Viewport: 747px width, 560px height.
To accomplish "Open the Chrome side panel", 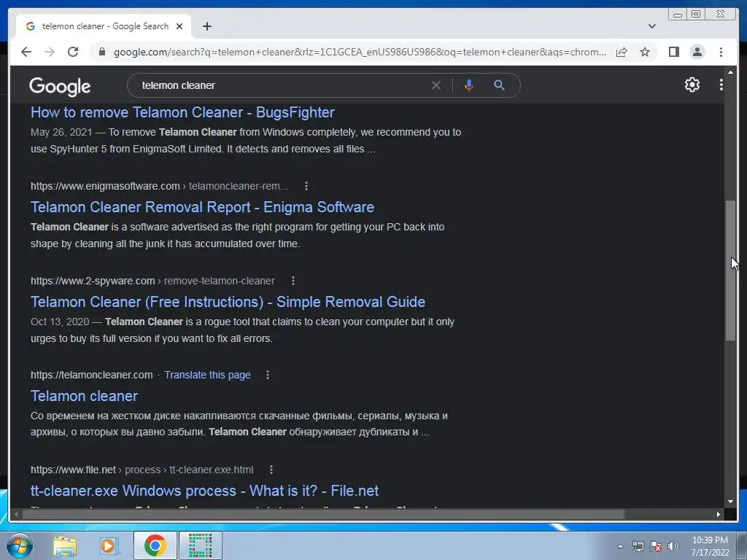I will [x=673, y=52].
